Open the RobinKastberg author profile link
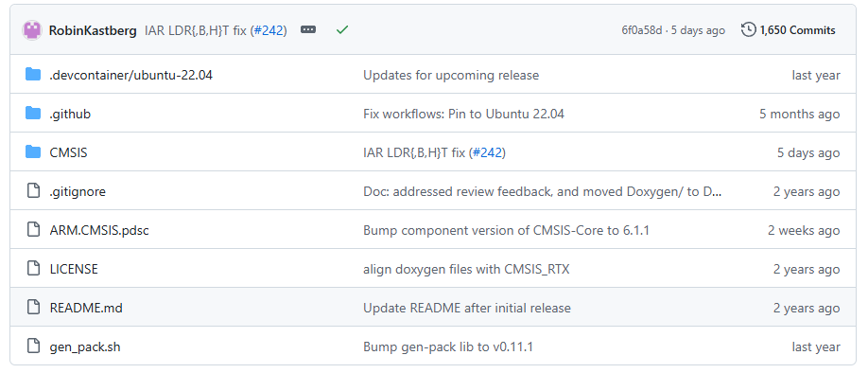Screen dimensions: 868x373 (x=93, y=30)
